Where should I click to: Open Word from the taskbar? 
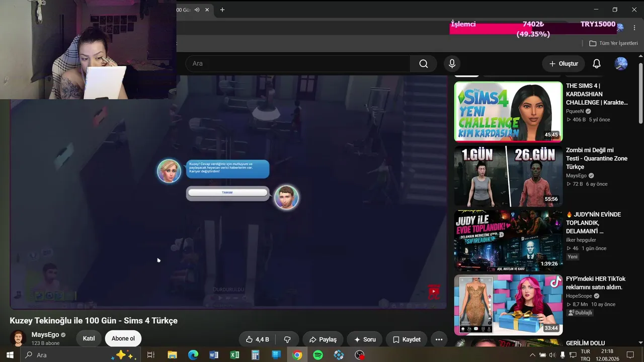214,355
